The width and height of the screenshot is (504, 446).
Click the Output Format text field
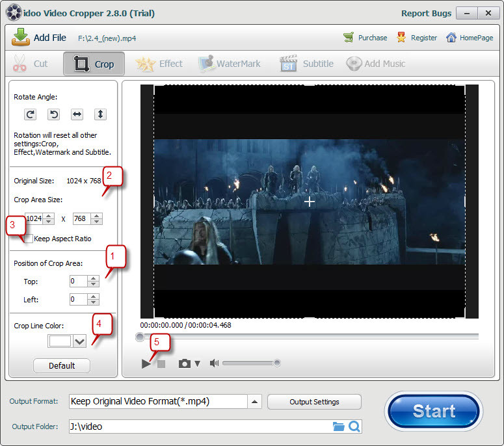pos(158,402)
